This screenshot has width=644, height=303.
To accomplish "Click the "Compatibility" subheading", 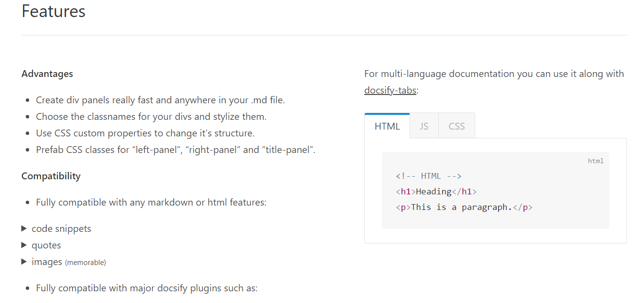I will point(51,176).
